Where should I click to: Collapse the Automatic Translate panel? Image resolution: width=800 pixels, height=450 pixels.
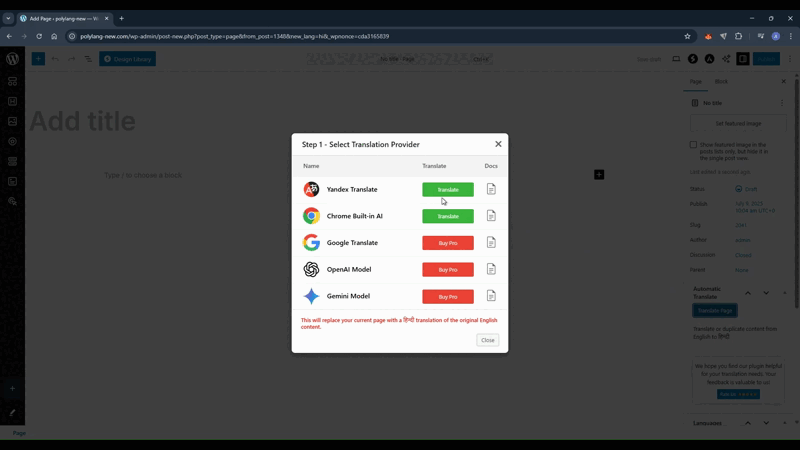click(785, 293)
